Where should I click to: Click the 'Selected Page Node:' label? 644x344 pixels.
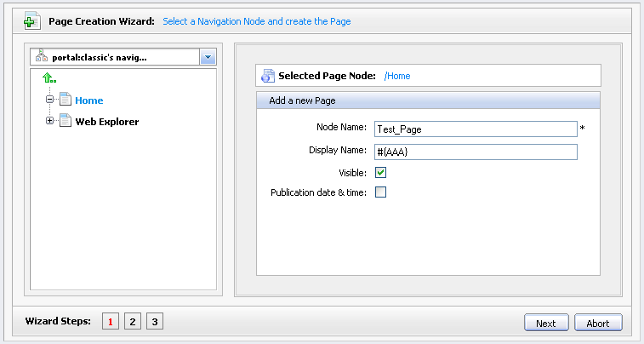[x=327, y=76]
